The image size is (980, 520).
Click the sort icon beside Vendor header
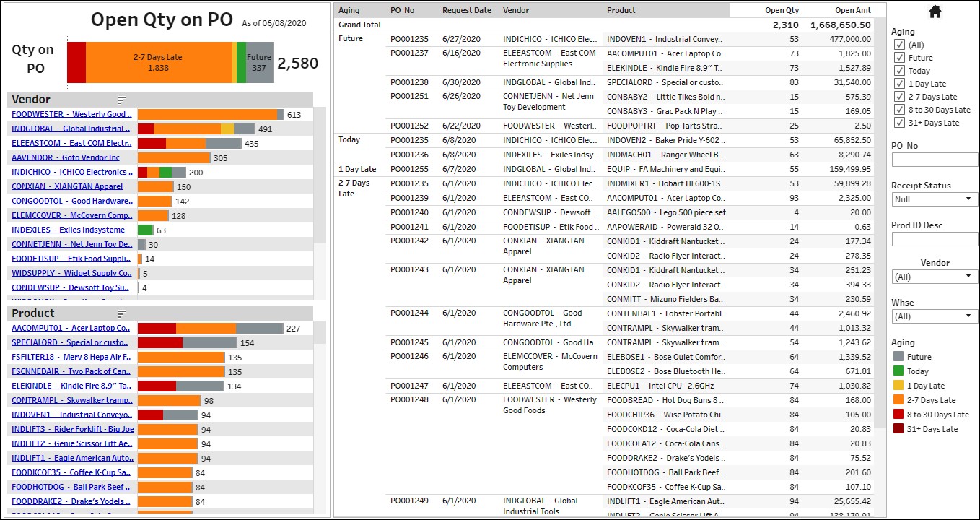coord(122,100)
